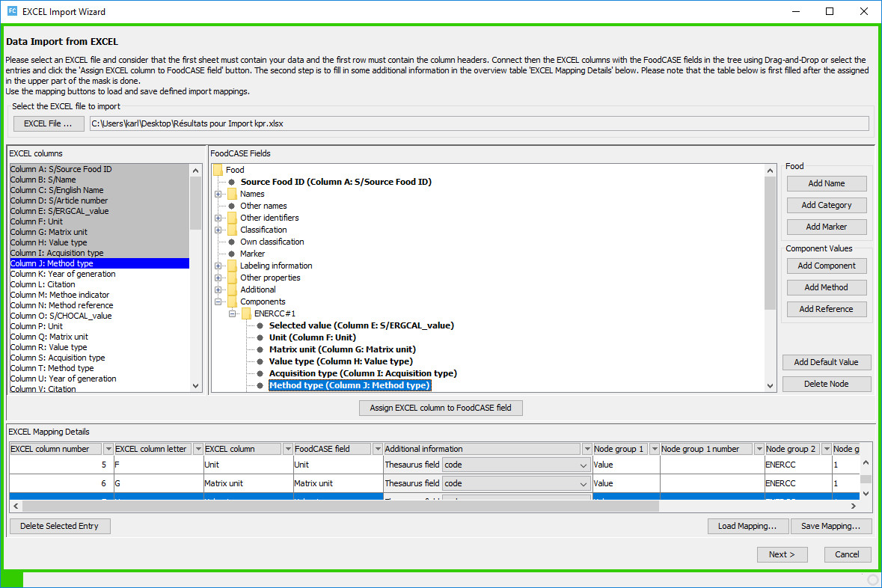Select the Value type tree field

click(341, 362)
